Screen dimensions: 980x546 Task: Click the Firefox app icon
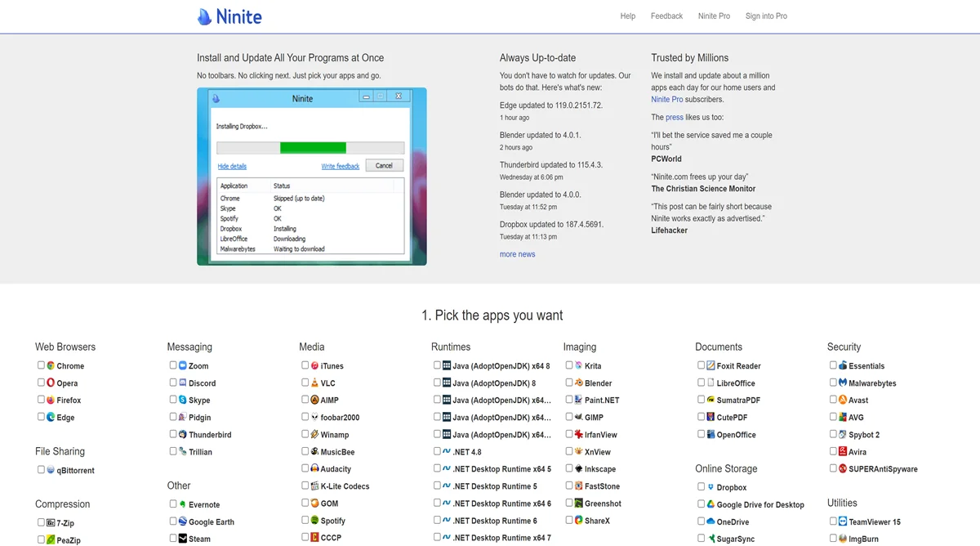point(51,400)
